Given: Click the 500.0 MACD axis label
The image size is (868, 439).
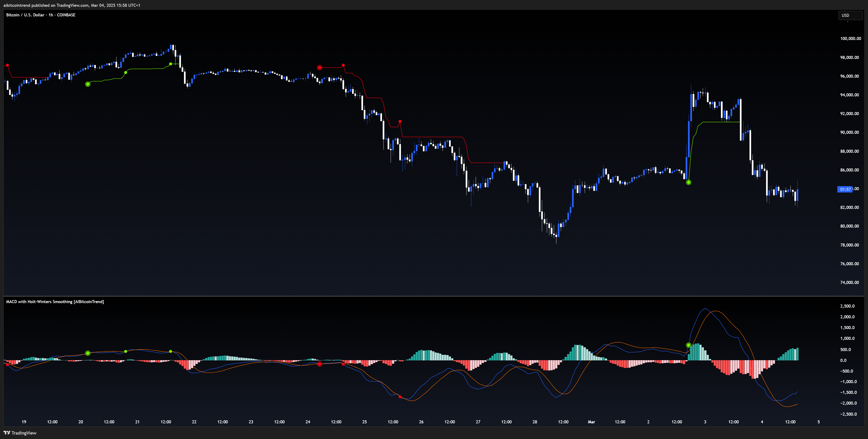Looking at the screenshot, I should click(845, 350).
